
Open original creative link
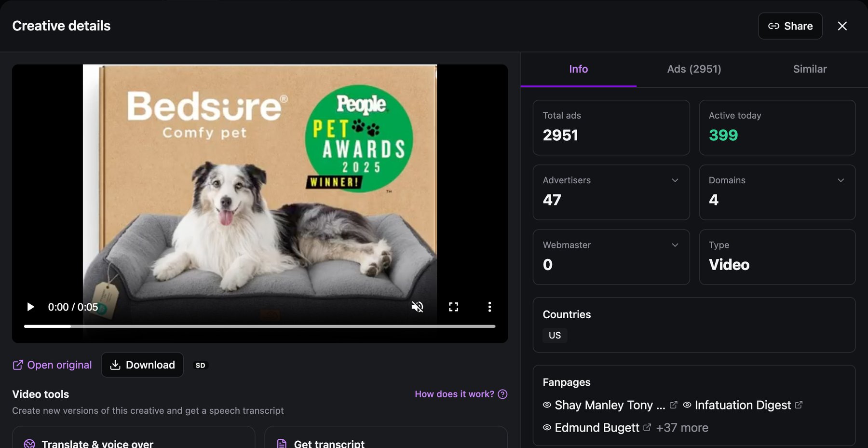tap(52, 365)
